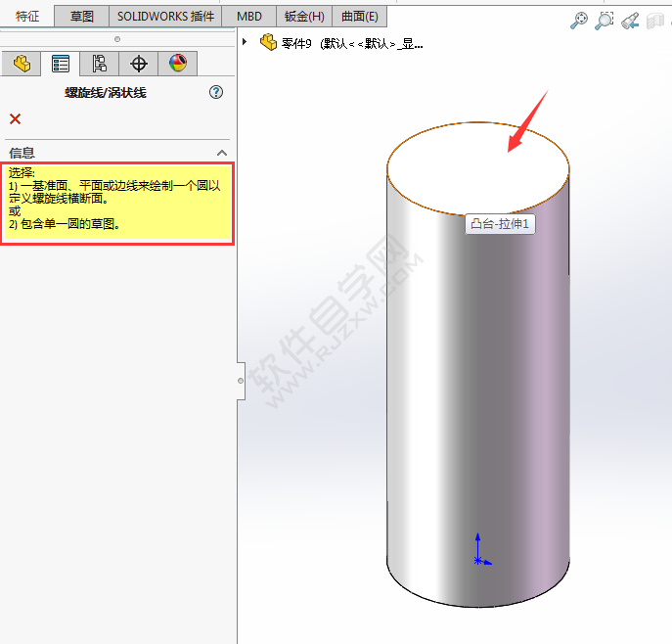Switch to the 草图 tab

81,17
